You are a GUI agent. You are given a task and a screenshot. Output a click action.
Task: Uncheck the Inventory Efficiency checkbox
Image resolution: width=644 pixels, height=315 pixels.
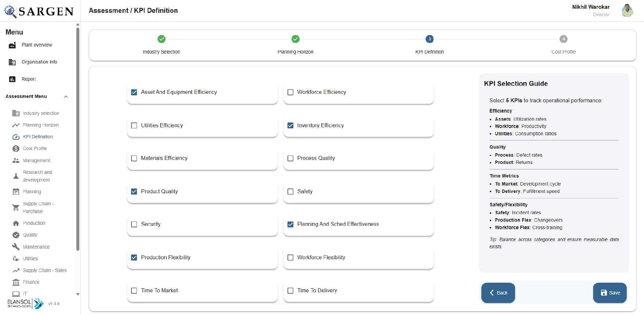[290, 125]
